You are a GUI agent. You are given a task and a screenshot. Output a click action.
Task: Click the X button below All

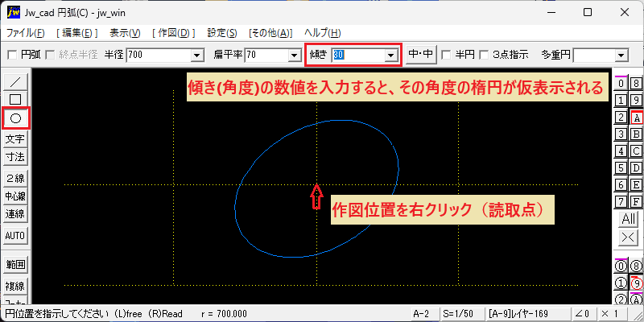coord(629,237)
